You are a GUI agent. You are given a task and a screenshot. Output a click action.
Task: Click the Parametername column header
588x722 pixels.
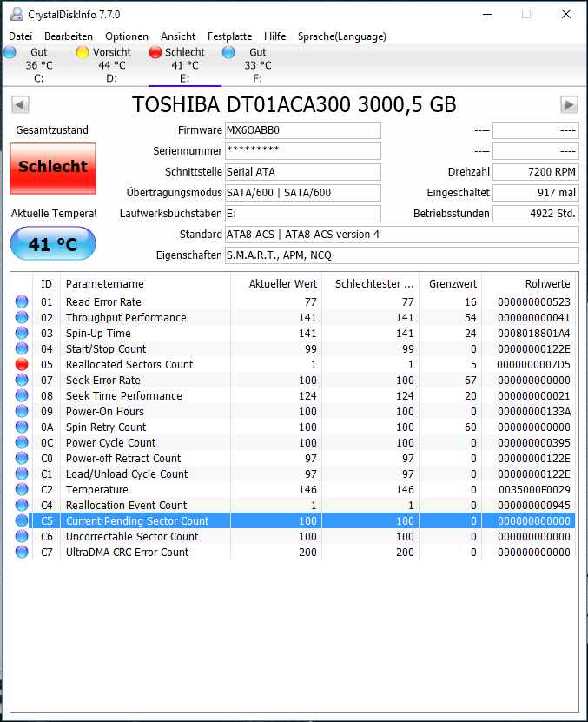145,283
